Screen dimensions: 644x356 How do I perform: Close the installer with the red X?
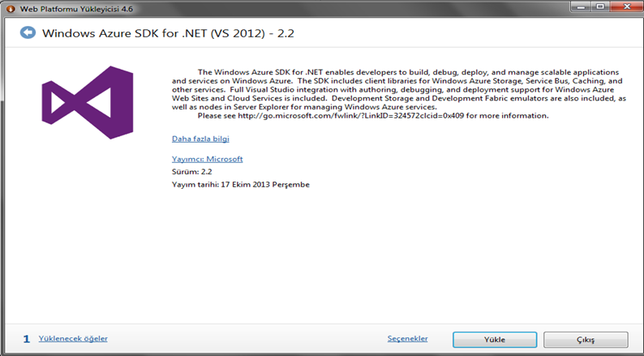627,7
